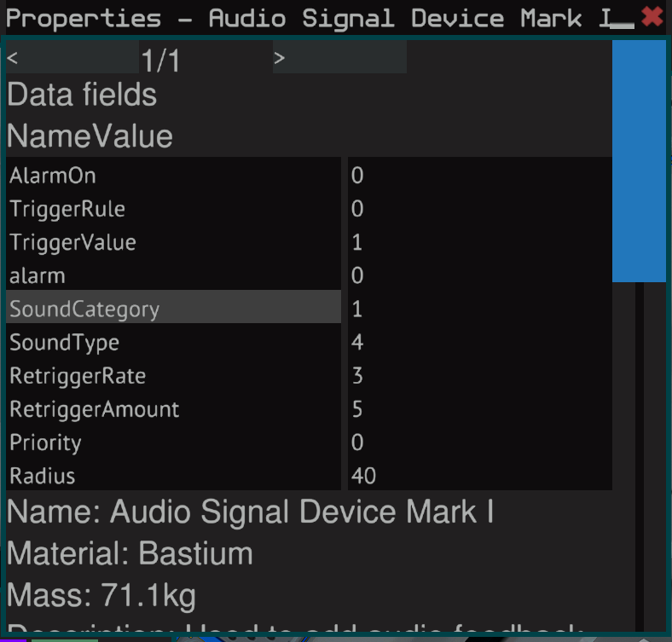Edit the SoundType value of 4
672x642 pixels.
point(479,342)
